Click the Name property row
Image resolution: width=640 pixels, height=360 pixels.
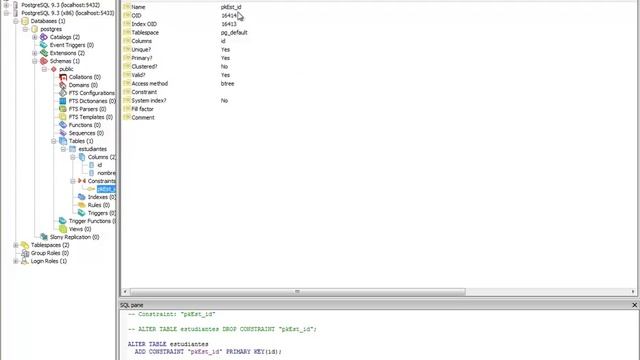(x=380, y=7)
